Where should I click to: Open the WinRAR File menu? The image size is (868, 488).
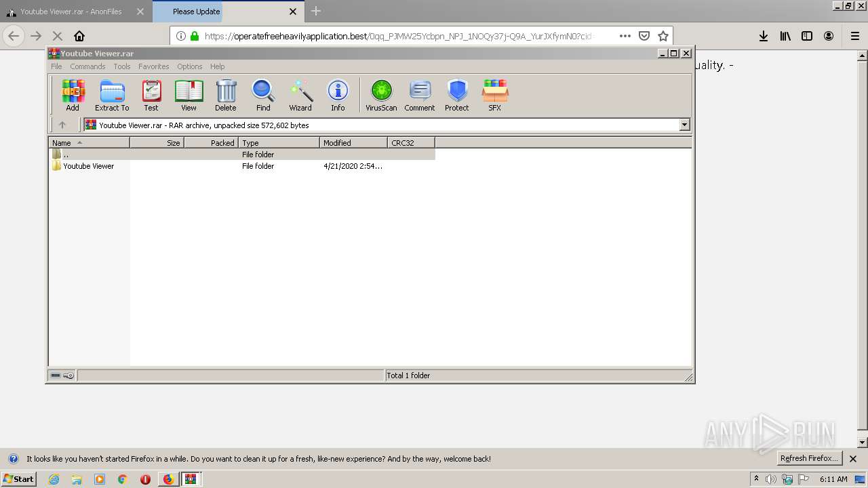56,66
